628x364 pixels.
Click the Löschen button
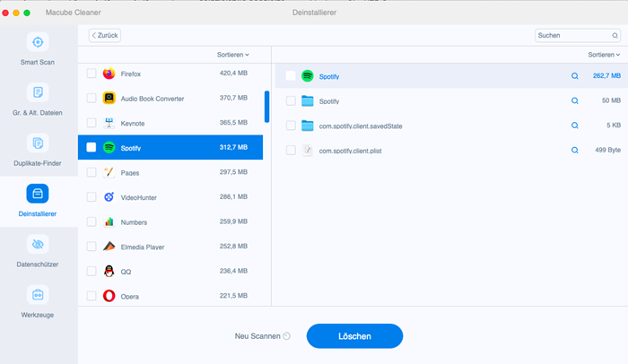click(x=354, y=336)
